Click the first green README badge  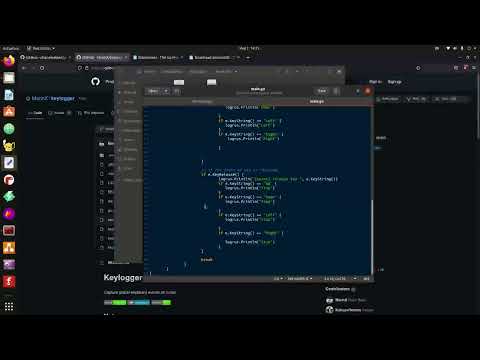tap(115, 303)
